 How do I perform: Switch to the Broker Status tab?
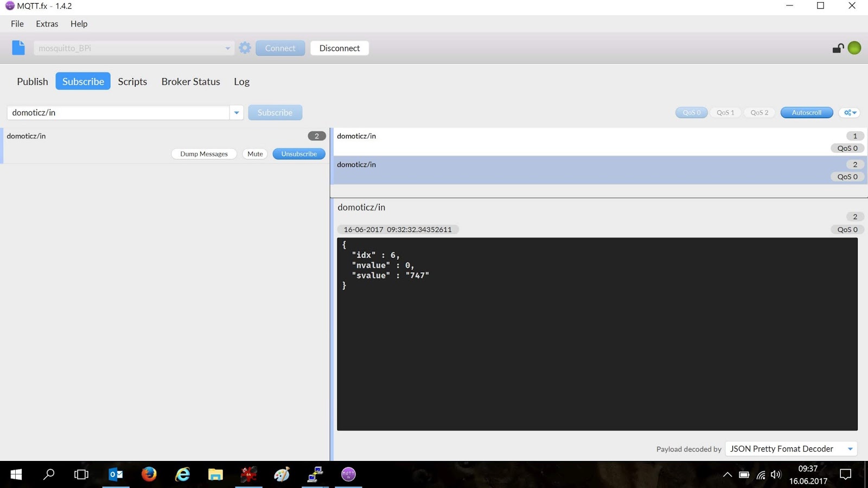pos(190,81)
